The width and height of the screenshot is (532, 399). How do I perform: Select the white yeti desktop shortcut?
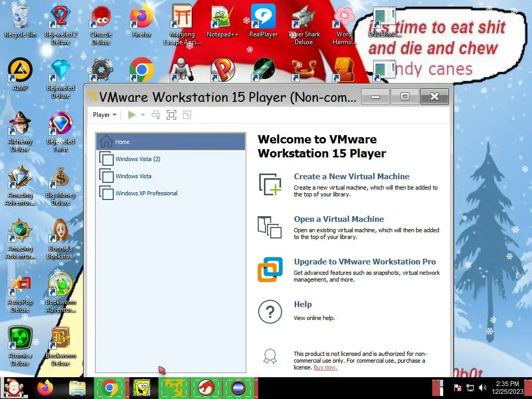(x=182, y=70)
